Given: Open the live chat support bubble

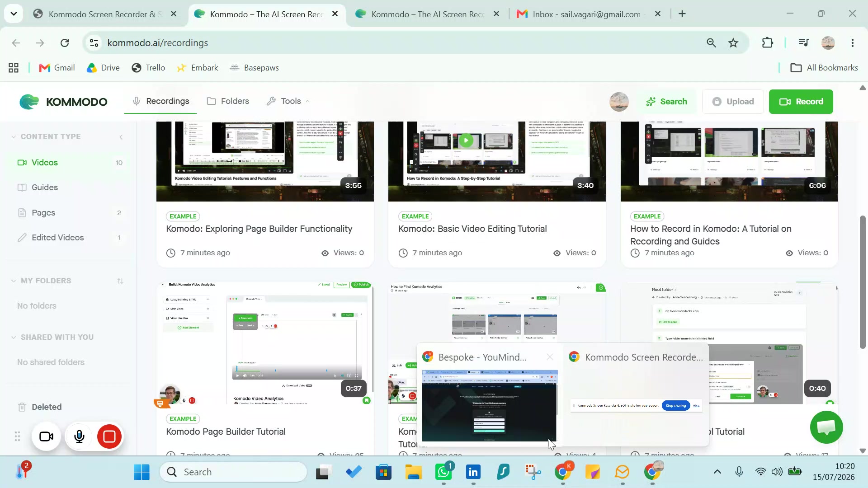Looking at the screenshot, I should (826, 427).
